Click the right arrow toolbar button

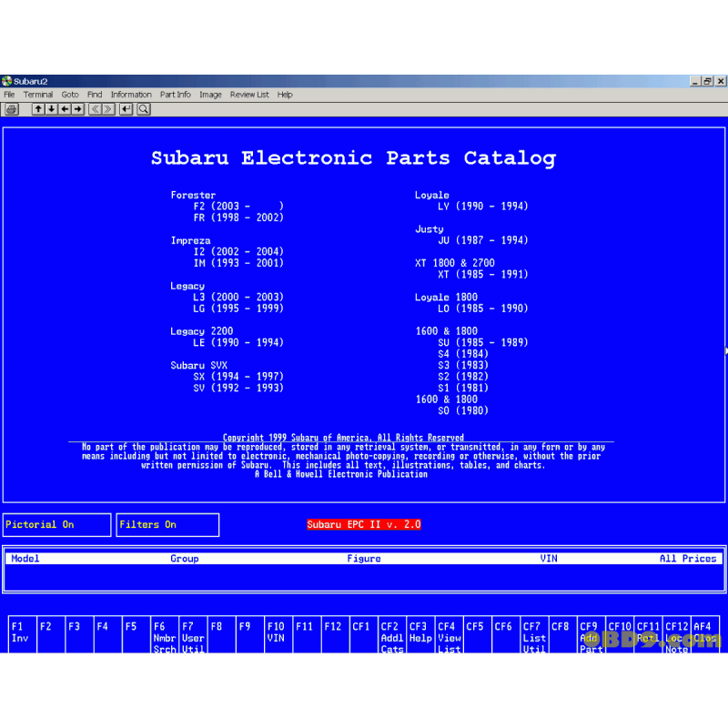pos(77,109)
